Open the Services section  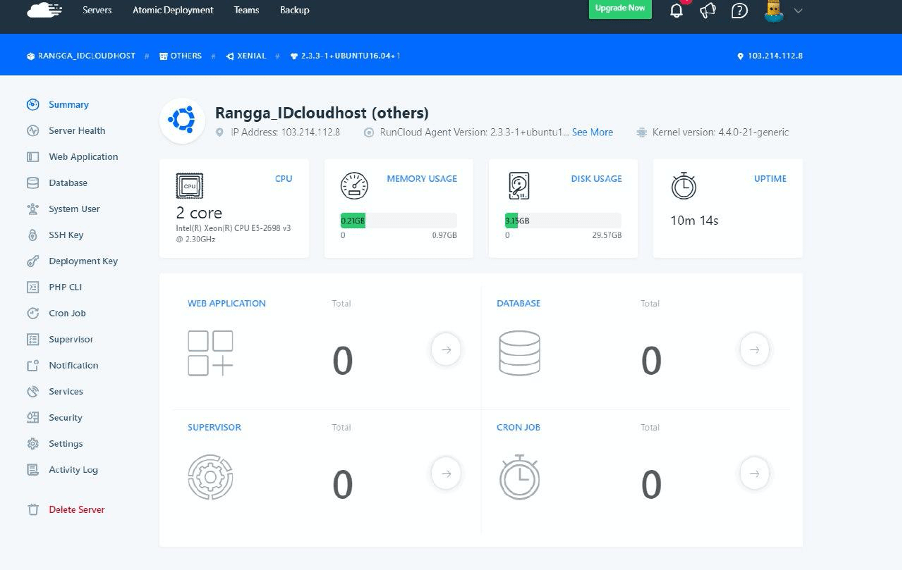pyautogui.click(x=66, y=392)
